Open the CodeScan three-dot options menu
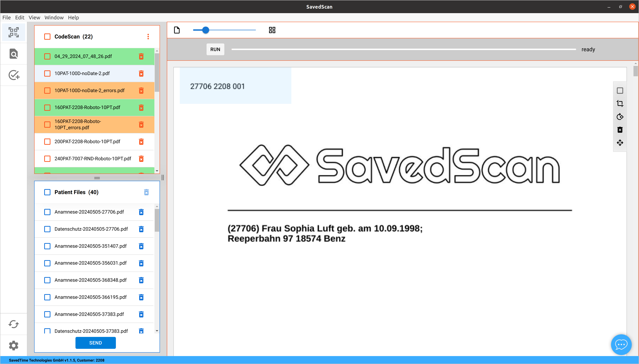Viewport: 639px width, 364px height. (x=148, y=37)
